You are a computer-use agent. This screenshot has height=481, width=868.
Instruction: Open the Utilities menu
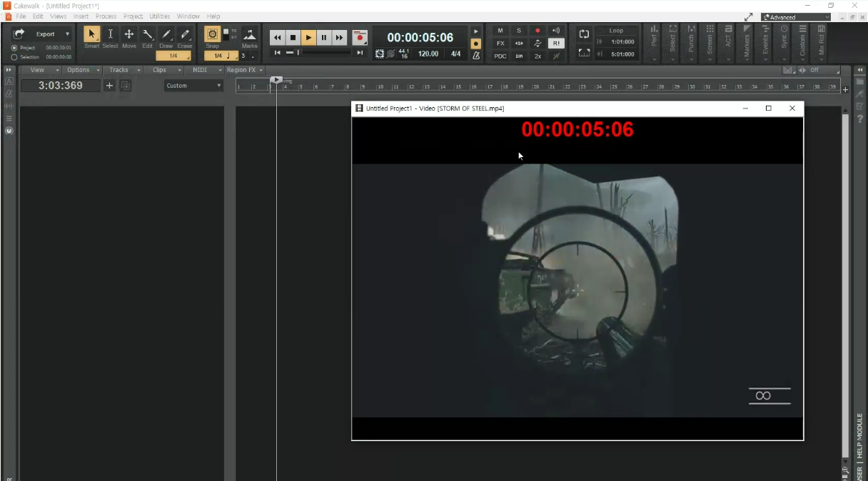point(160,16)
